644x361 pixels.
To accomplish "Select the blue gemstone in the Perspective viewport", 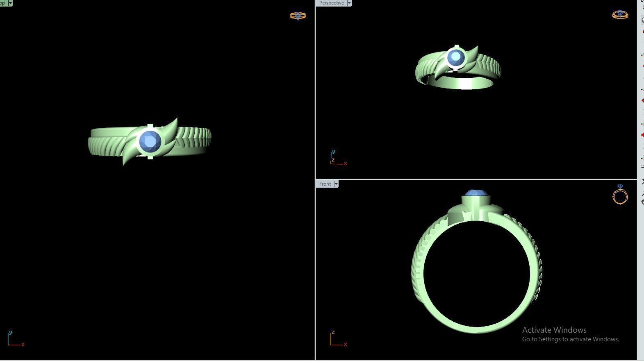I will click(456, 57).
